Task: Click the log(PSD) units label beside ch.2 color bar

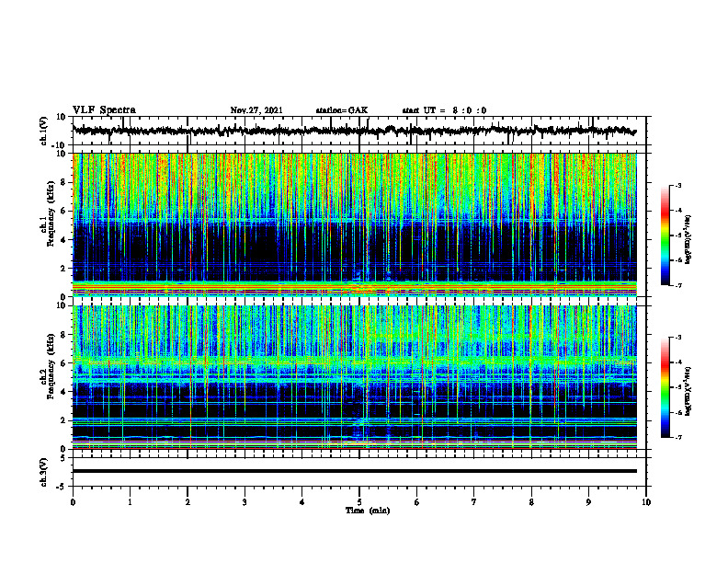Action: 688,391
